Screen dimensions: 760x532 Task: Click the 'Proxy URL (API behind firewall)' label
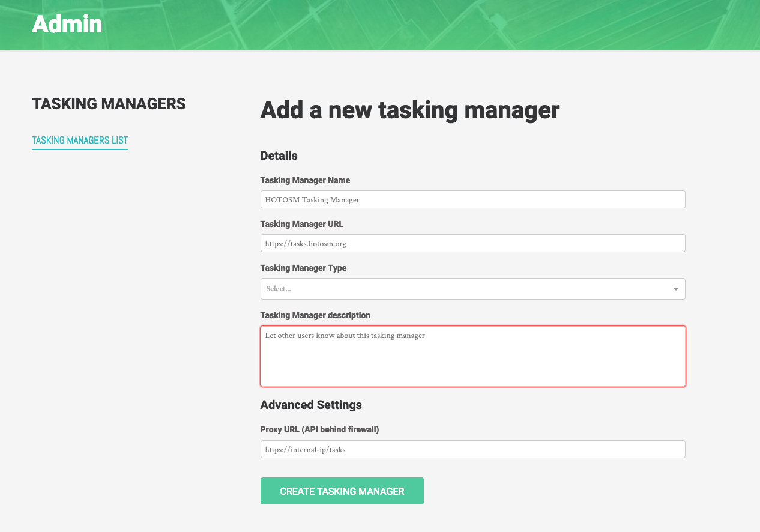(x=319, y=429)
